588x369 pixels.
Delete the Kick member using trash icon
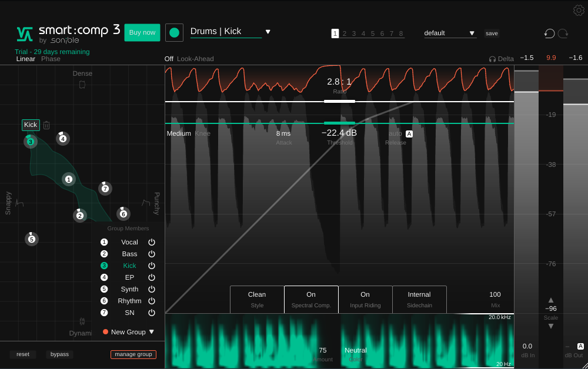pos(46,125)
